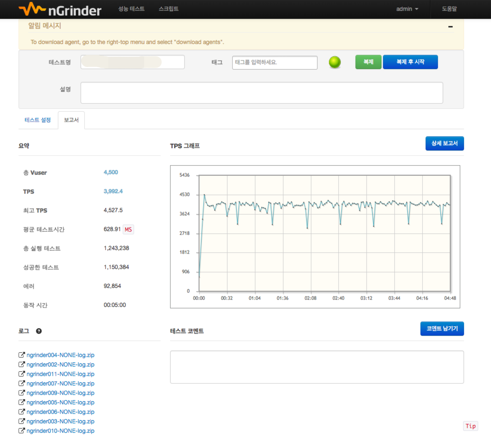491x448 pixels.
Task: Click the 복제 후 시작 button
Action: click(x=410, y=62)
